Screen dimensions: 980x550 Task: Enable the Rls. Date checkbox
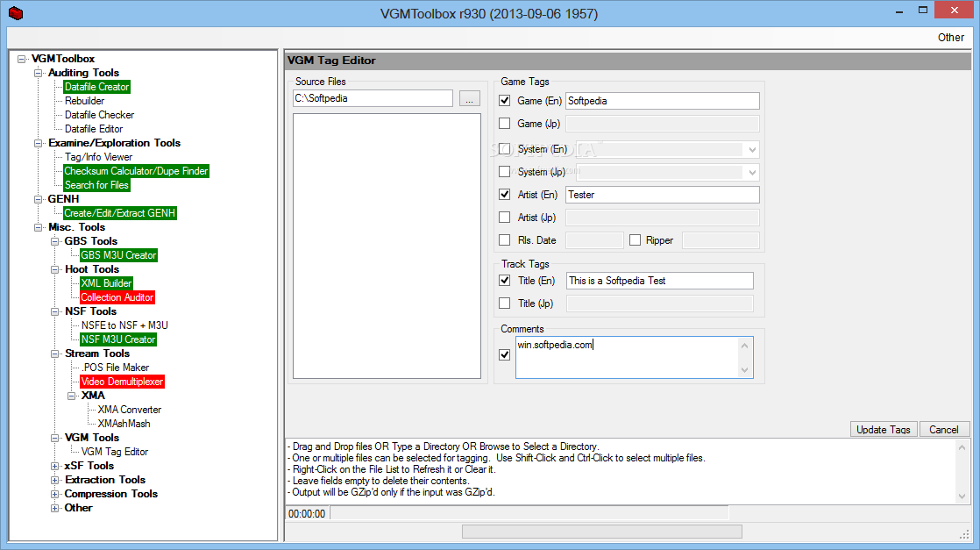coord(505,240)
